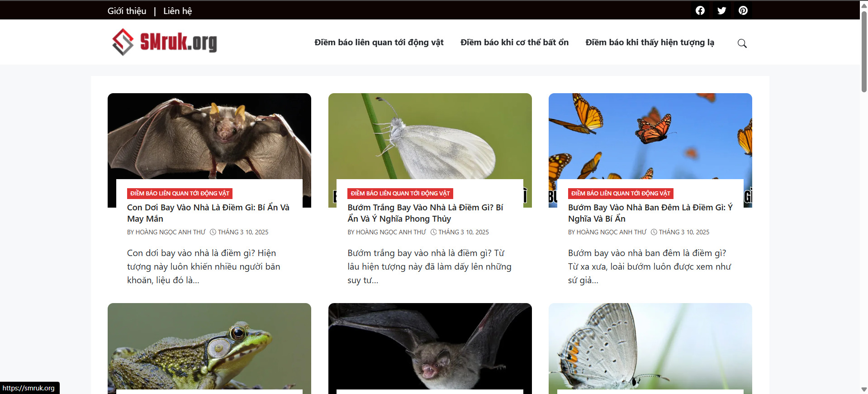Open Giới thiệu page link
Viewport: 868px width, 394px height.
pyautogui.click(x=127, y=11)
